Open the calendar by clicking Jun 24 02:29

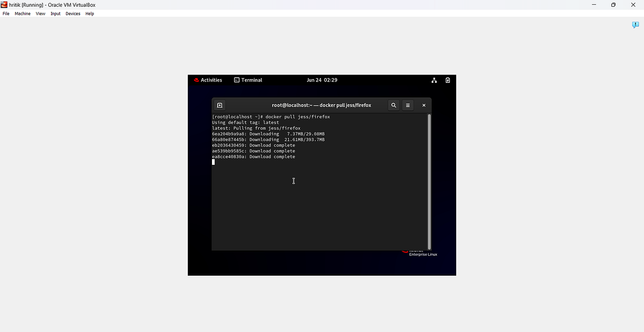tap(322, 80)
